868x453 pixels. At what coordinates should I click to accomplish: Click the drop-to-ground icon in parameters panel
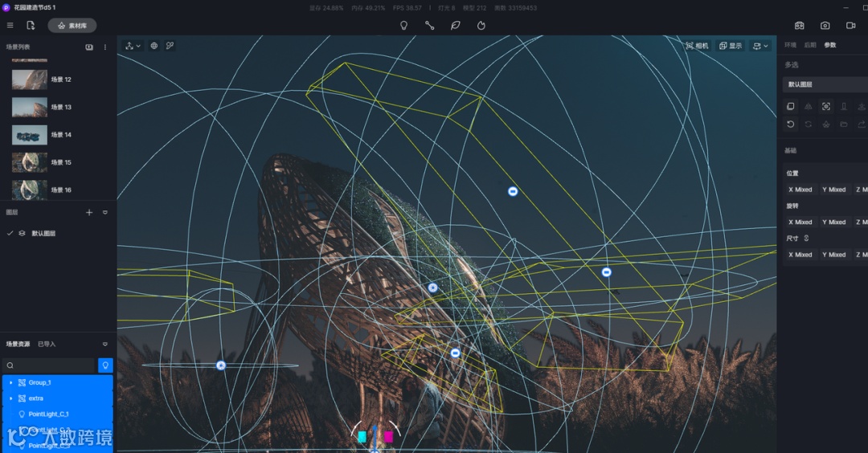click(844, 106)
